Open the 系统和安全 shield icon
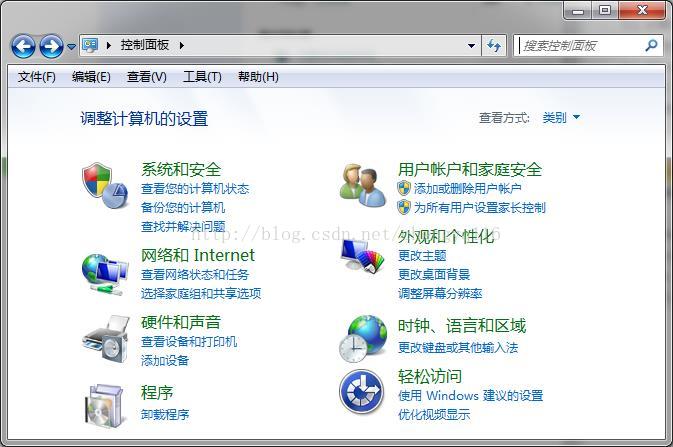Image resolution: width=673 pixels, height=447 pixels. coord(105,185)
